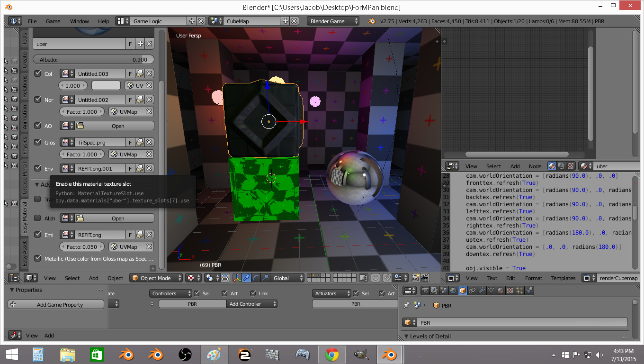Open Blender taskbar icon in Windows taskbar

click(x=390, y=354)
